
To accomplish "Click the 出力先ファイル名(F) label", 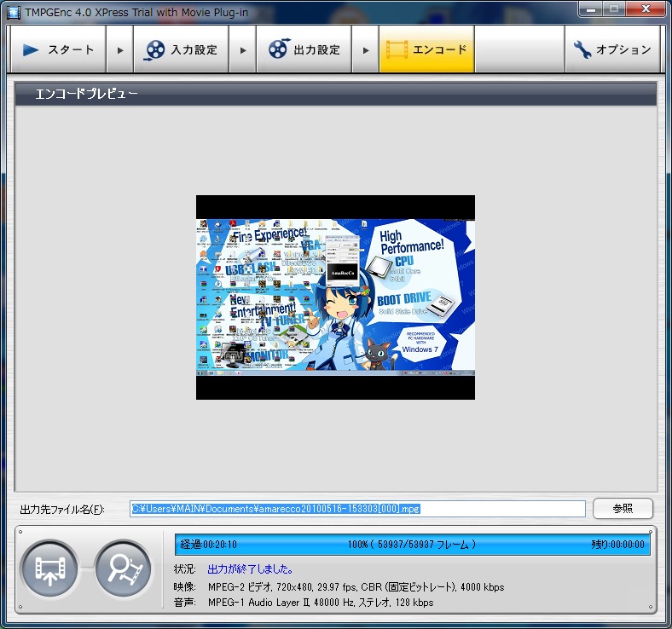I will pyautogui.click(x=62, y=509).
